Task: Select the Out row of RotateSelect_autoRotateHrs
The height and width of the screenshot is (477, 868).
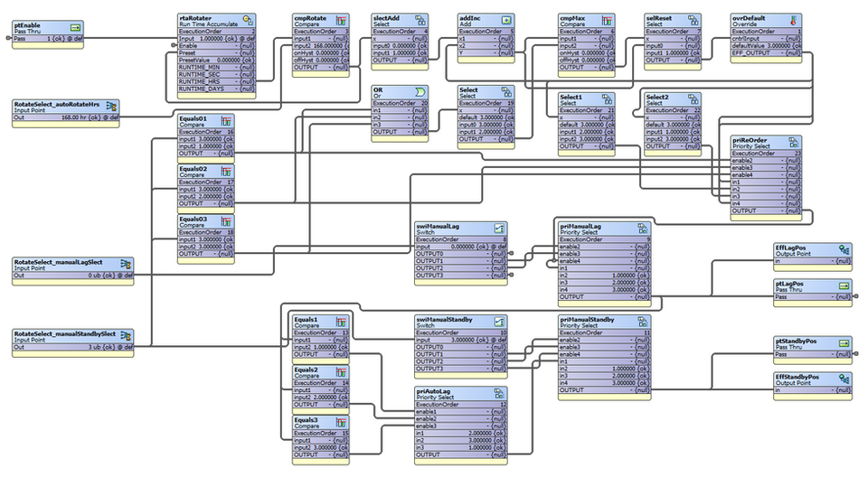Action: click(66, 117)
